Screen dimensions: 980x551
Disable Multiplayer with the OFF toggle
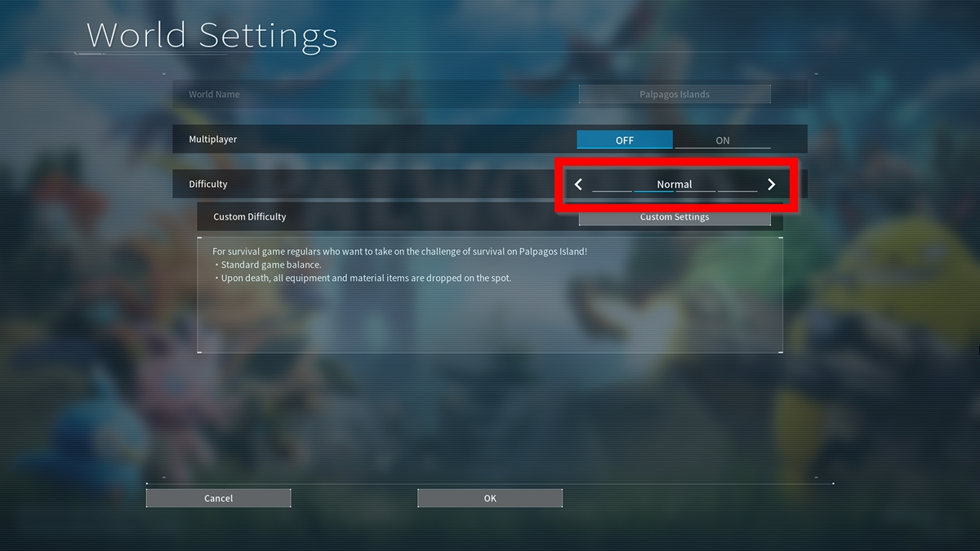tap(625, 139)
